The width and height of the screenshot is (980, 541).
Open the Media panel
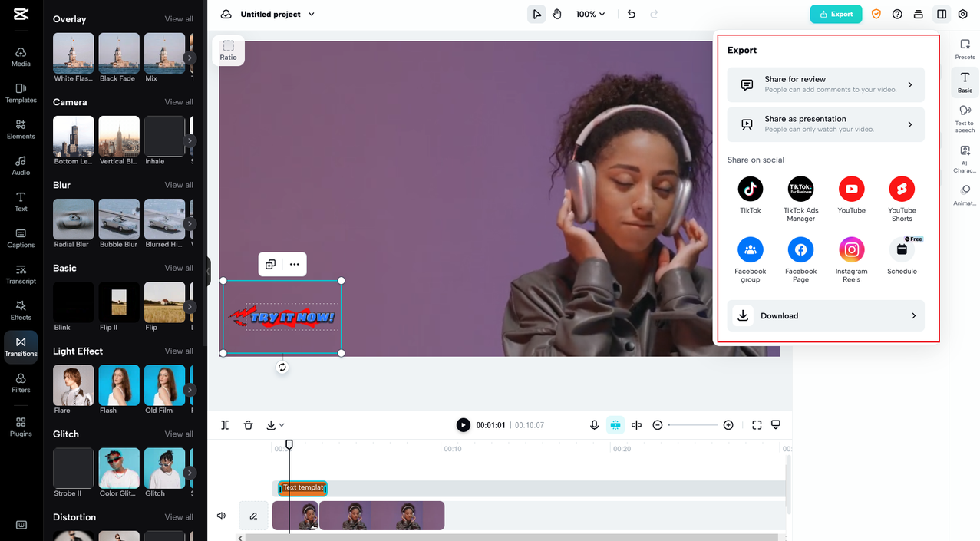coord(21,57)
